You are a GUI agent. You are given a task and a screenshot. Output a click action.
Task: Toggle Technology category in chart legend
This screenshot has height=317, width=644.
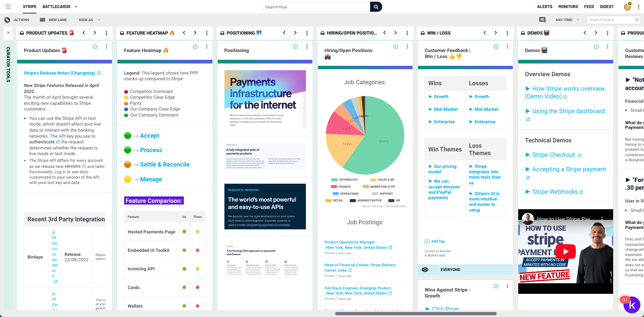tap(344, 180)
